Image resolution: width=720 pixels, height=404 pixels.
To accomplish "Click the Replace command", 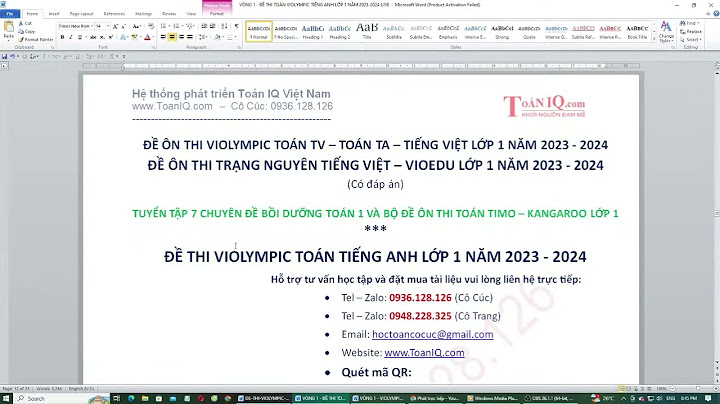I will [691, 31].
